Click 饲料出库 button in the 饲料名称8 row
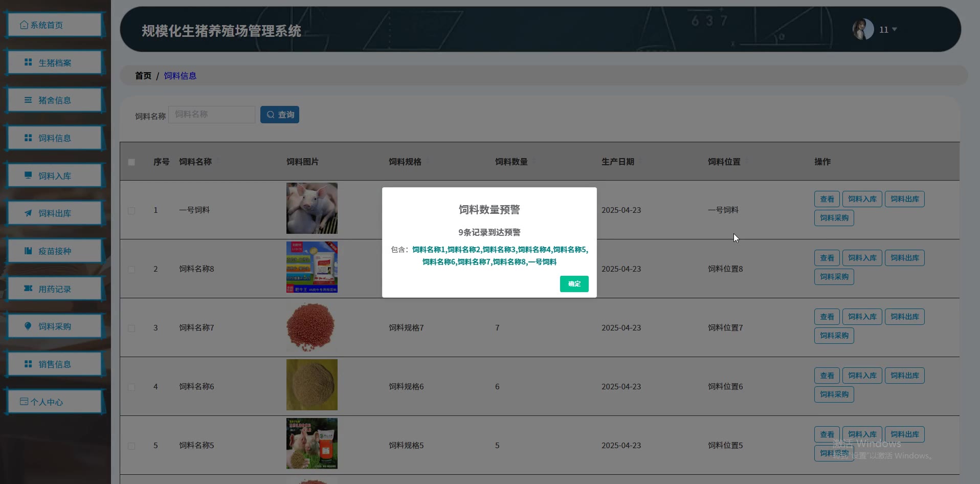The height and width of the screenshot is (484, 980). click(904, 258)
